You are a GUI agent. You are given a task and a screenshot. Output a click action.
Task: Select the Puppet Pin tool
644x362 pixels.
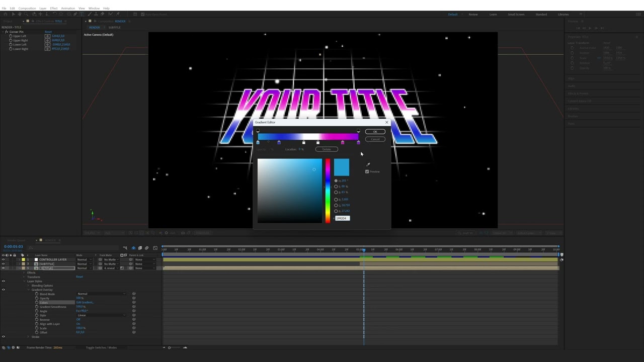coord(118,14)
